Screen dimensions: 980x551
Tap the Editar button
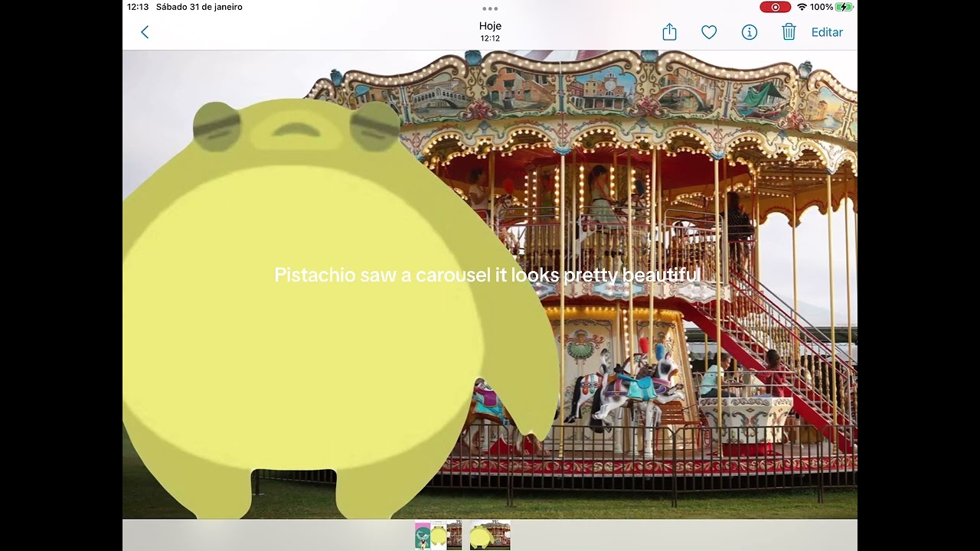coord(827,32)
